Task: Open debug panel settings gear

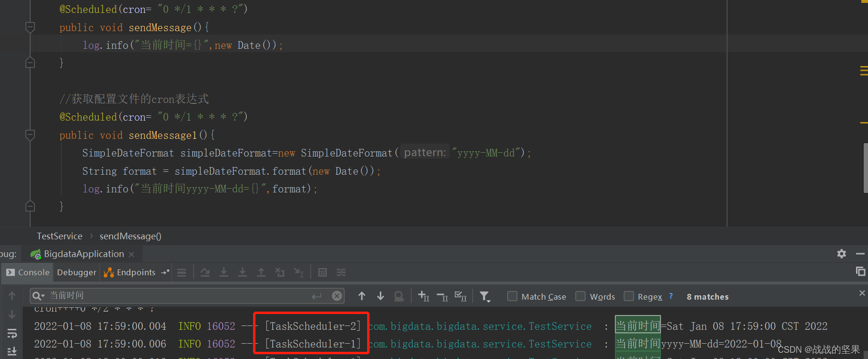Action: pos(842,254)
